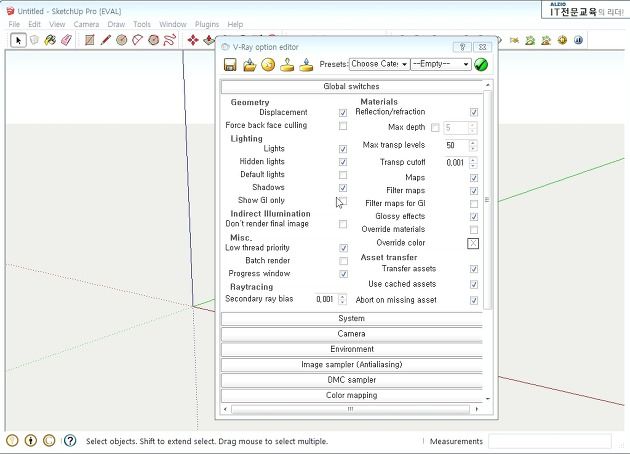Toggle the Reflection/refraction checkbox

pos(474,112)
